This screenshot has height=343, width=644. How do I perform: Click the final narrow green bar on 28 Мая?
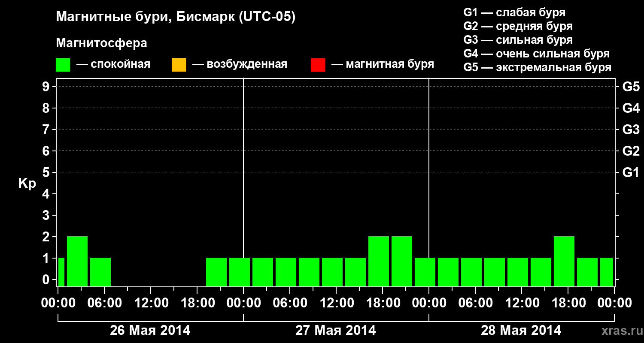click(x=607, y=272)
